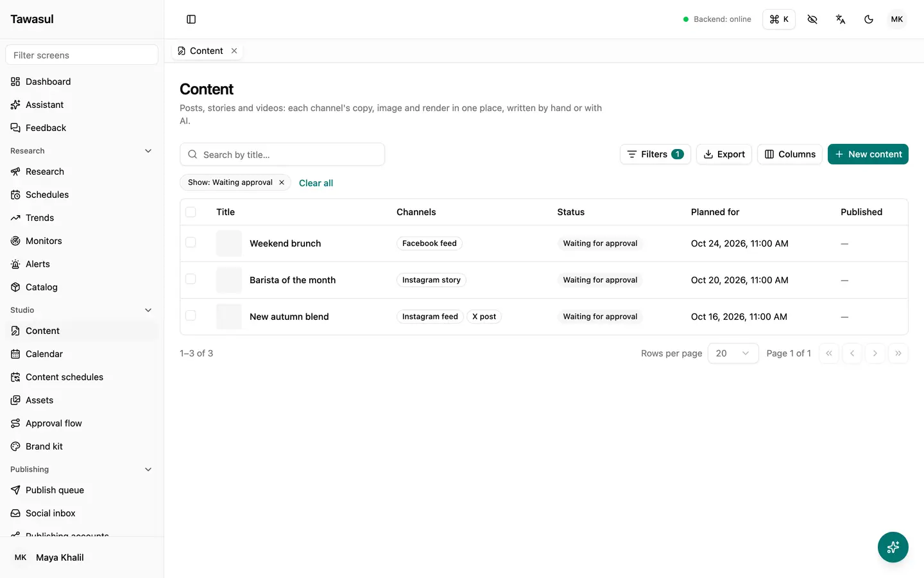924x578 pixels.
Task: Open Publish queue in the sidebar
Action: coord(81,490)
